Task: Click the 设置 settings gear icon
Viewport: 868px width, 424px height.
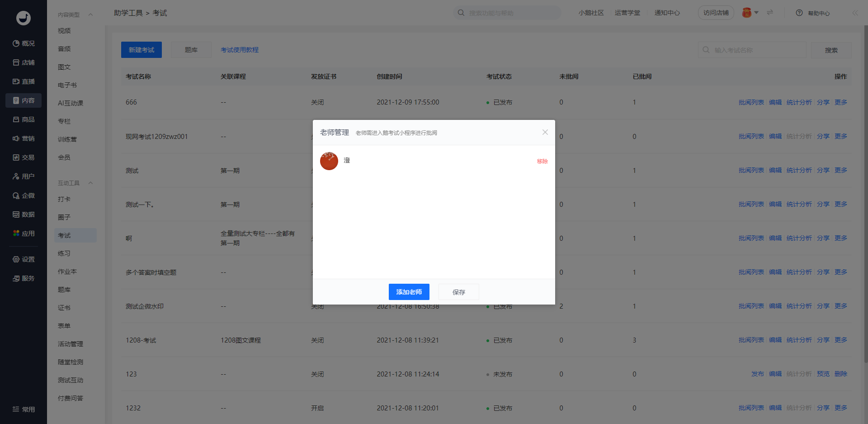Action: (16, 259)
